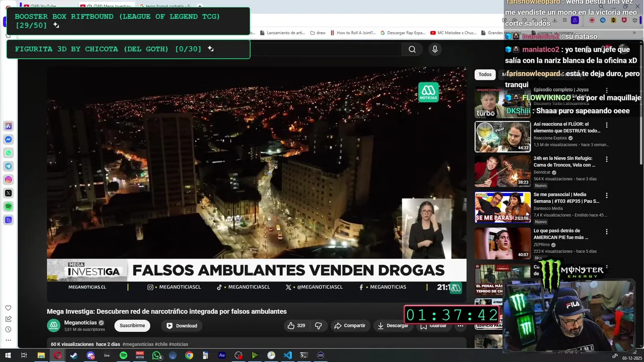
Task: Open Ableton Live from the taskbar
Action: (x=107, y=355)
